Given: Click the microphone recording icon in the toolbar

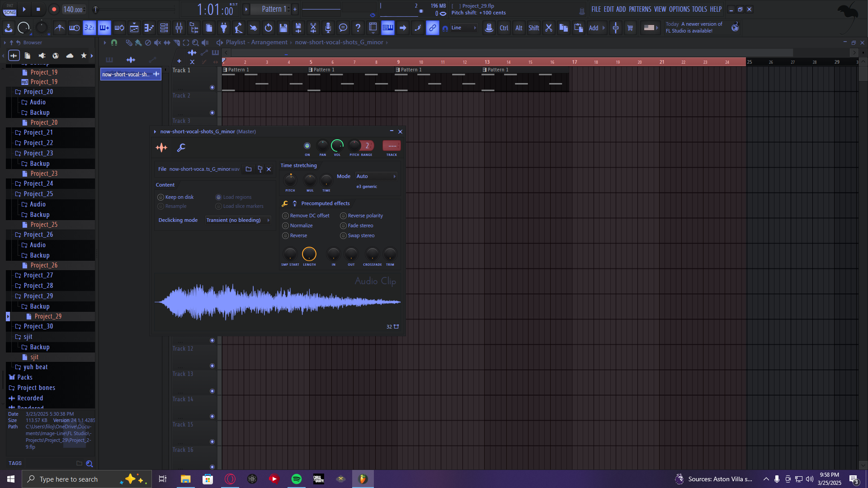Looking at the screenshot, I should pyautogui.click(x=328, y=28).
